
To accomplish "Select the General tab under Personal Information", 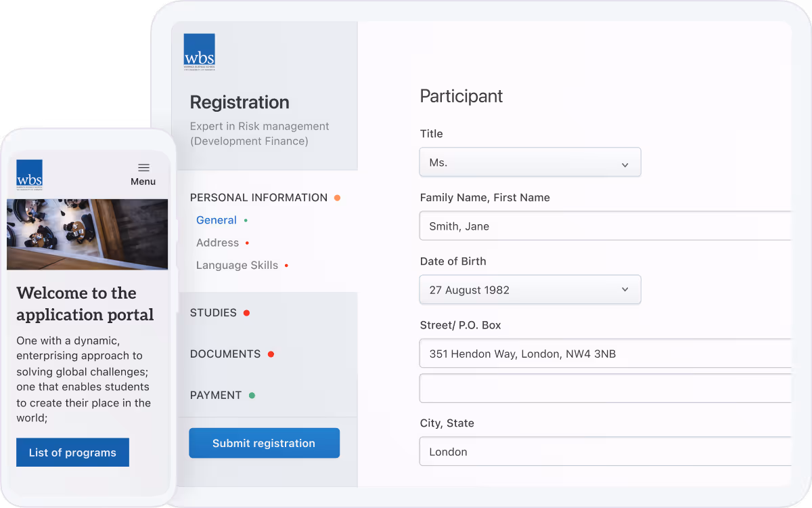I will [216, 219].
